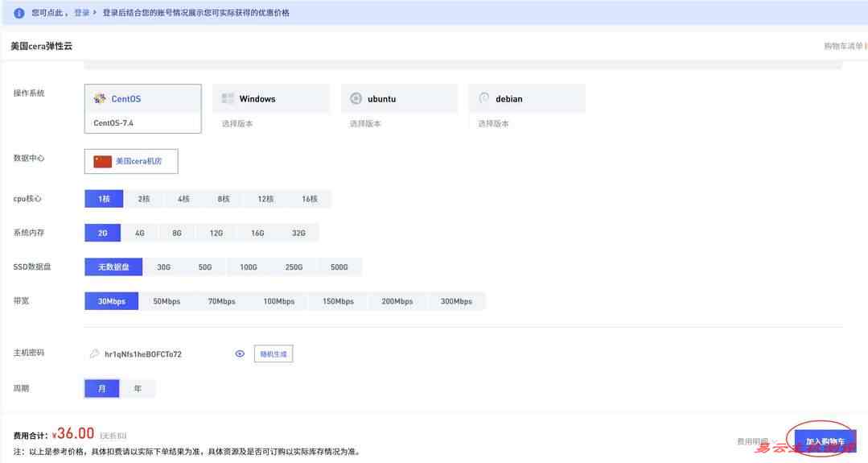The height and width of the screenshot is (463, 868).
Task: Select 12核 CPU option
Action: pyautogui.click(x=265, y=199)
